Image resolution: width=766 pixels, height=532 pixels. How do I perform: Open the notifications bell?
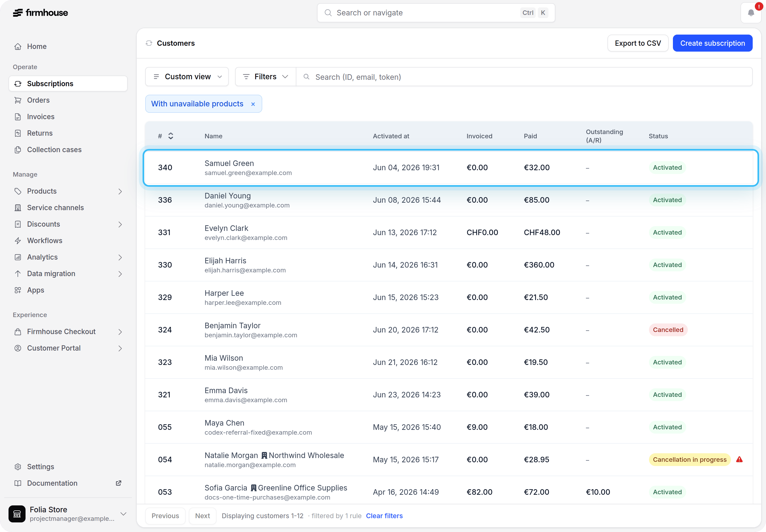(x=751, y=13)
